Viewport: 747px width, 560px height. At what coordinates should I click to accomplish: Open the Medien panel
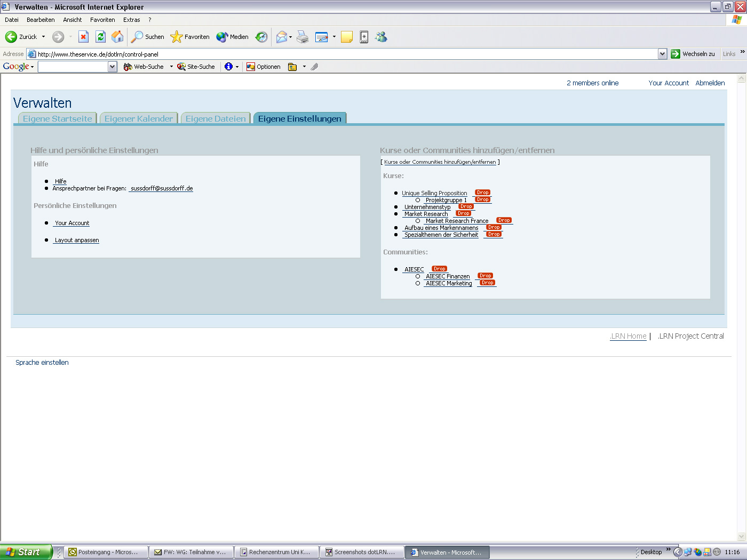pyautogui.click(x=233, y=37)
